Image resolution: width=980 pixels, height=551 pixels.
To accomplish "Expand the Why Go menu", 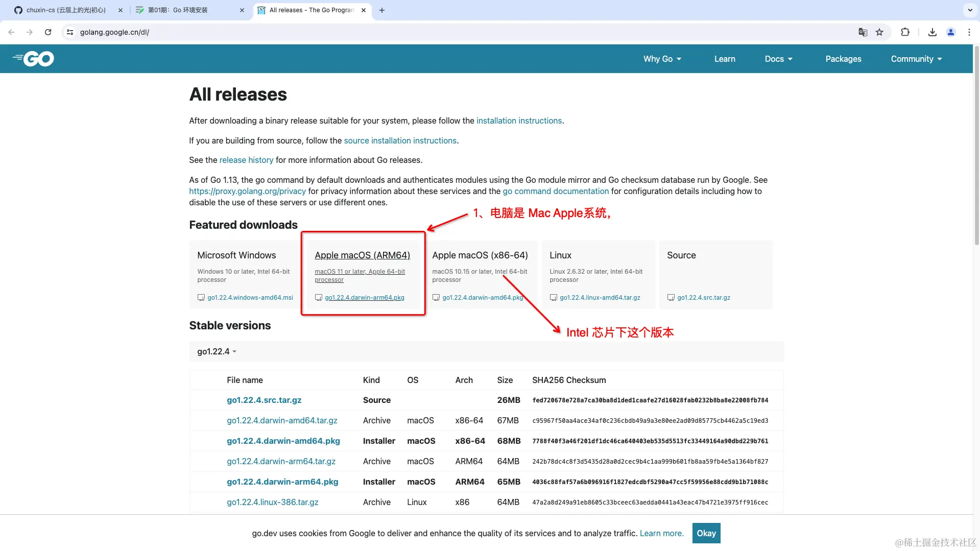I will click(662, 59).
